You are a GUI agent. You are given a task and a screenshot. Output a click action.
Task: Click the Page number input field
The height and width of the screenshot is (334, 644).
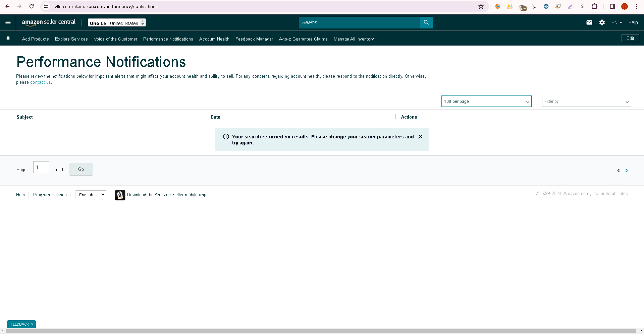41,167
